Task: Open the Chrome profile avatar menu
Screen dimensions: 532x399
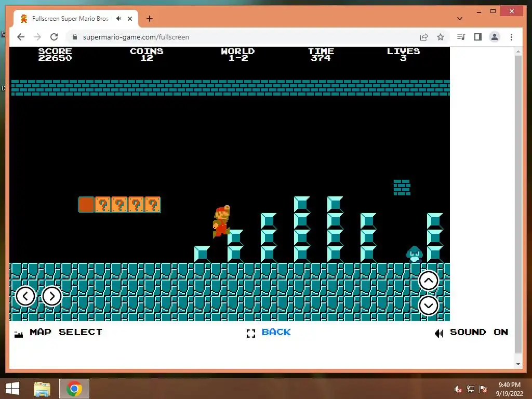Action: (x=495, y=37)
